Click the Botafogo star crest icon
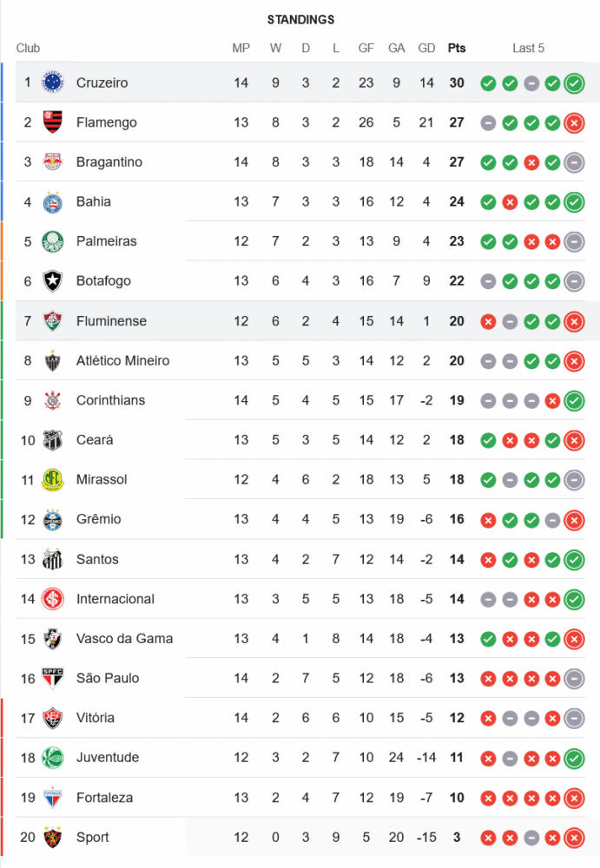Viewport: 600px width, 868px height. click(x=53, y=281)
